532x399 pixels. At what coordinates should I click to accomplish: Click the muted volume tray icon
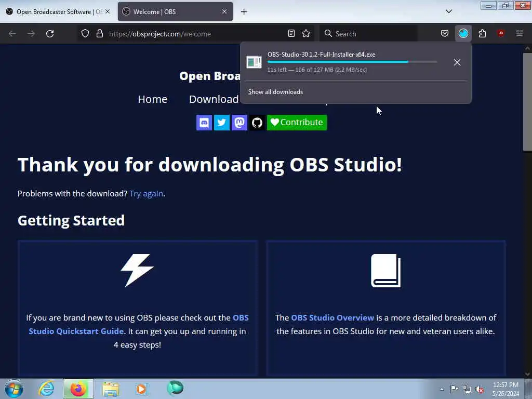tap(480, 390)
